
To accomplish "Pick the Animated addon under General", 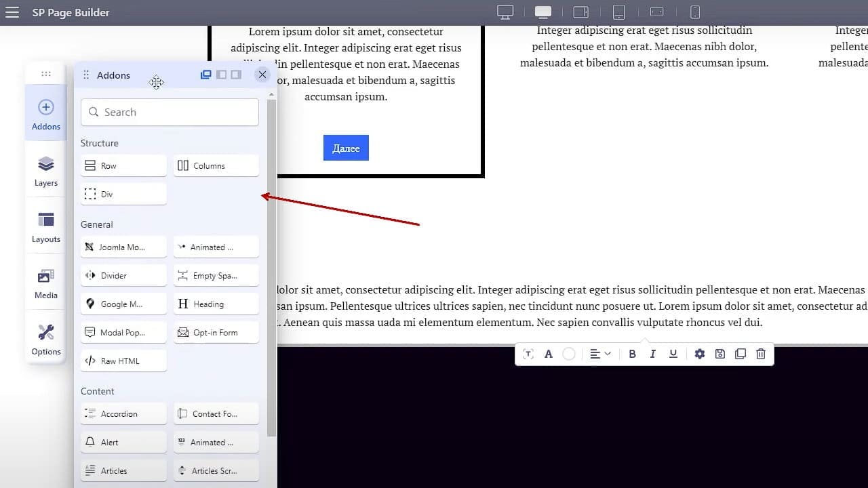I will 216,247.
